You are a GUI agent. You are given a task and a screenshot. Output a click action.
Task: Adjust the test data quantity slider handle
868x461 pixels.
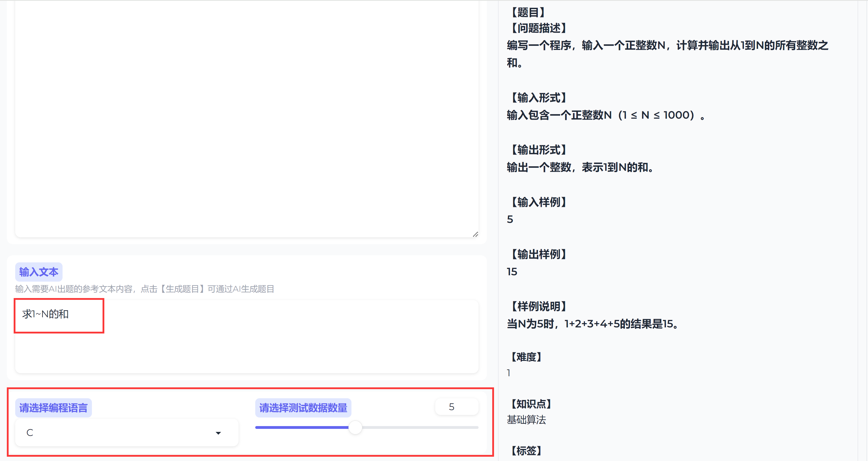click(355, 427)
